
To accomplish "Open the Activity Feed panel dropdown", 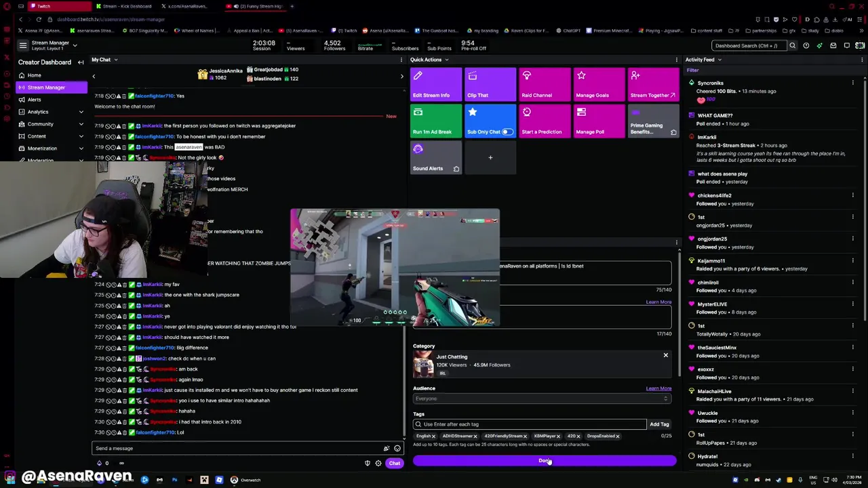I will pyautogui.click(x=719, y=60).
